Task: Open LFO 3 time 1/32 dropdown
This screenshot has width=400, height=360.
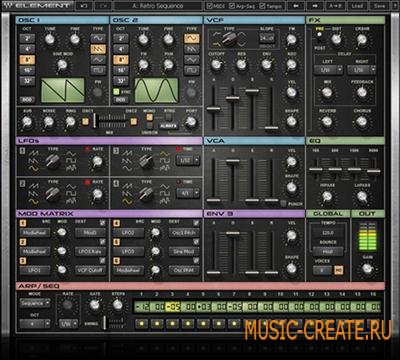Action: click(188, 160)
